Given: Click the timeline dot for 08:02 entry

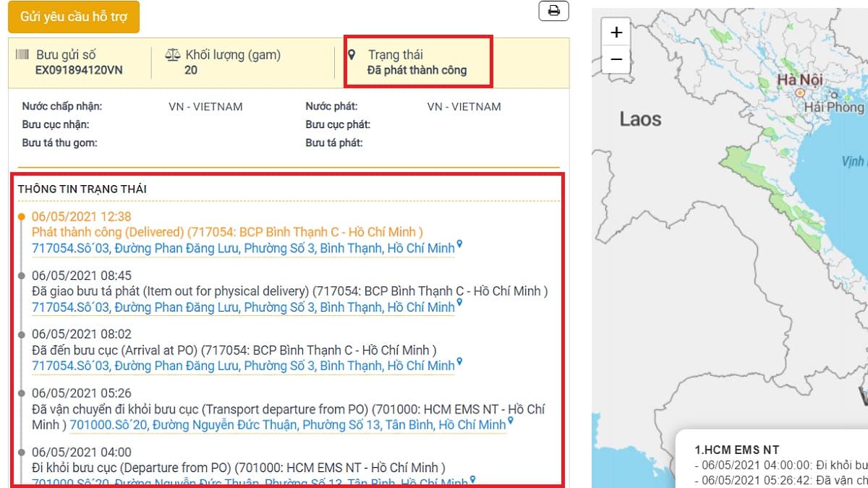Looking at the screenshot, I should click(22, 334).
